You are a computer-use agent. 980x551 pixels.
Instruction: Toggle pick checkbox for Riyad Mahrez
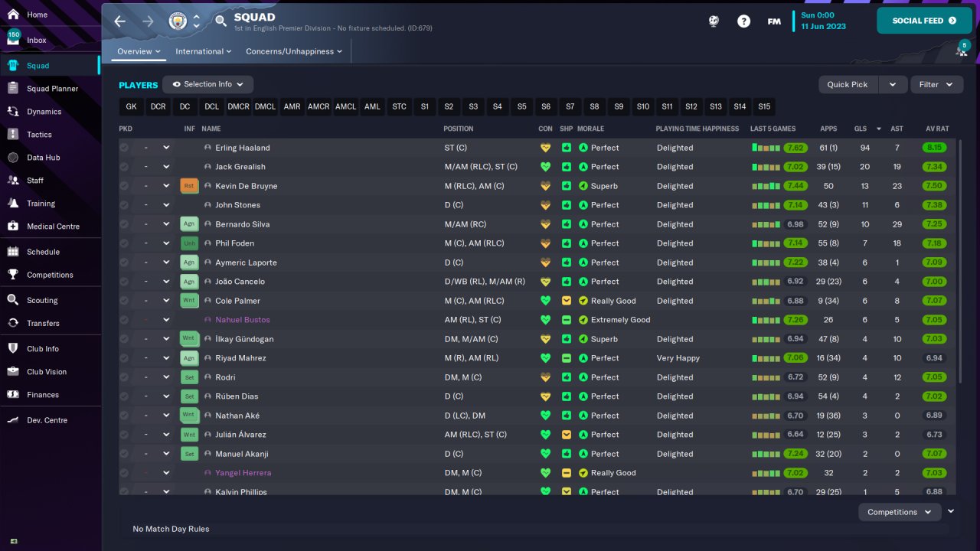coord(124,358)
